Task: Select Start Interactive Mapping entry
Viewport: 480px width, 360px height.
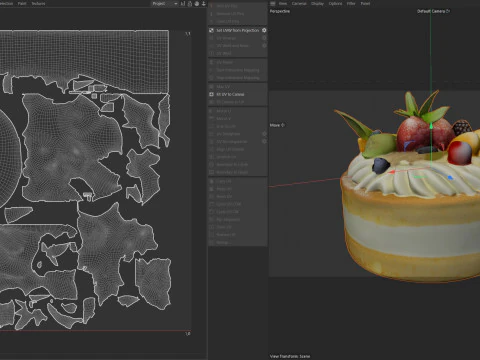Action: point(238,70)
